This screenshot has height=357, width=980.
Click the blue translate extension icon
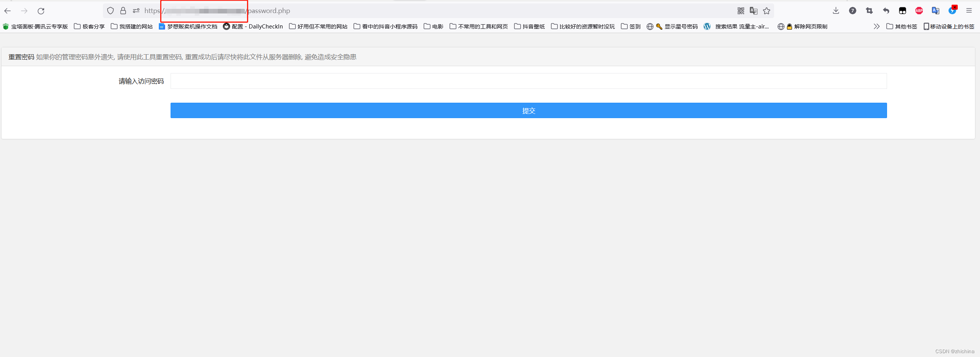(x=935, y=11)
